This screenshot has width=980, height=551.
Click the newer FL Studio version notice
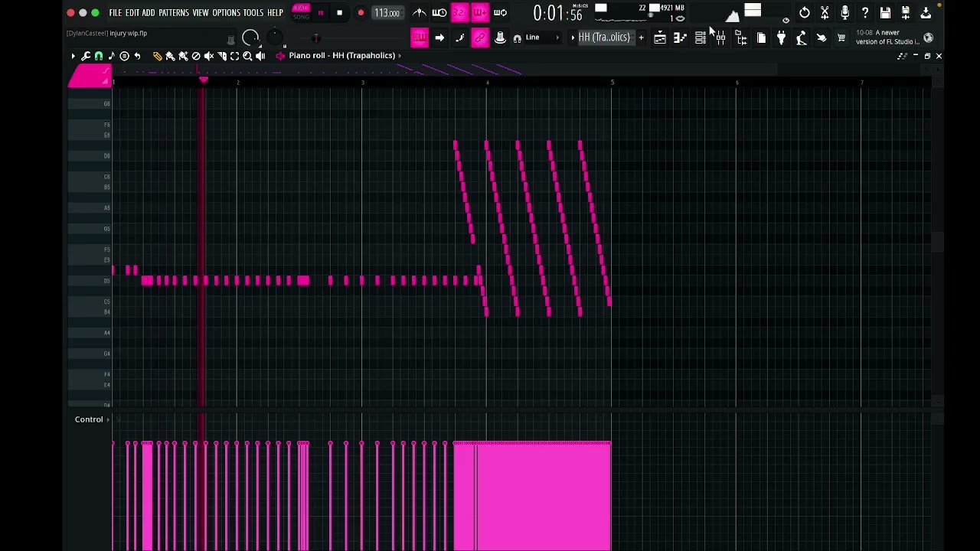(887, 37)
